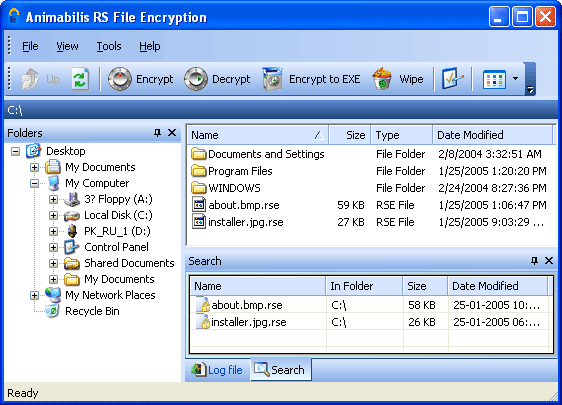
Task: Close the Folders panel
Action: (x=172, y=133)
